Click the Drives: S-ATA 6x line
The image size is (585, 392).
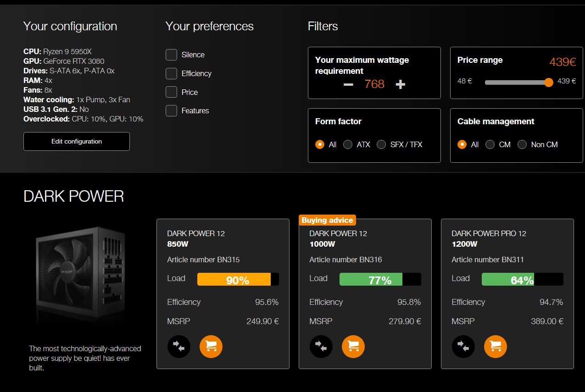click(x=69, y=71)
